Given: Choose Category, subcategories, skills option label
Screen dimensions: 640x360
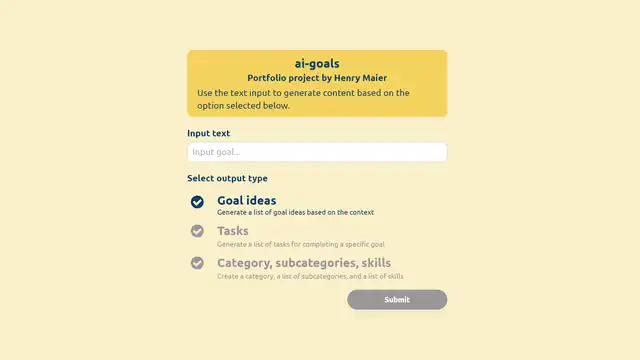Looking at the screenshot, I should click(304, 263).
